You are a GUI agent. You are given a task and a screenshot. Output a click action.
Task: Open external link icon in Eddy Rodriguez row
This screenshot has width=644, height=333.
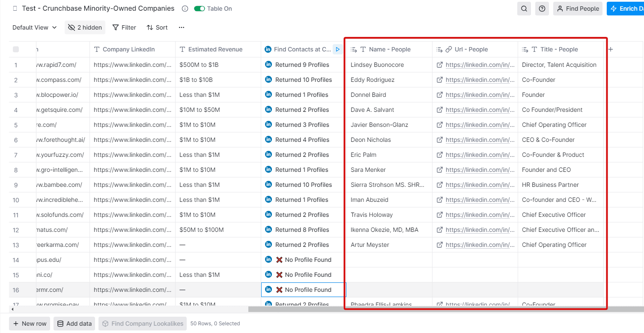pos(439,80)
